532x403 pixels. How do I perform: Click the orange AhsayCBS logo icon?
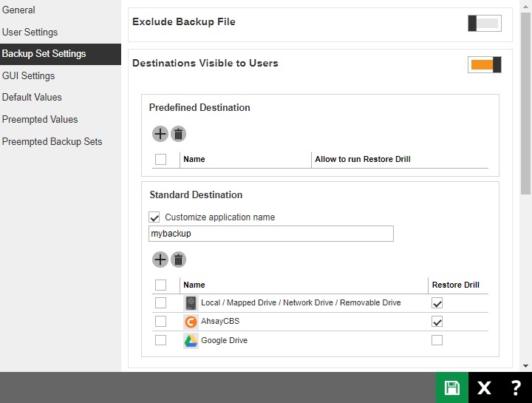191,322
